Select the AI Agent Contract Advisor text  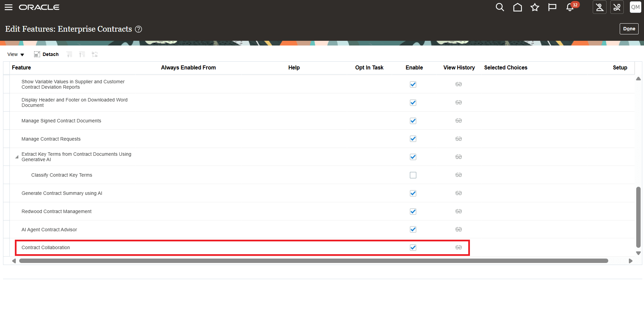pos(49,230)
